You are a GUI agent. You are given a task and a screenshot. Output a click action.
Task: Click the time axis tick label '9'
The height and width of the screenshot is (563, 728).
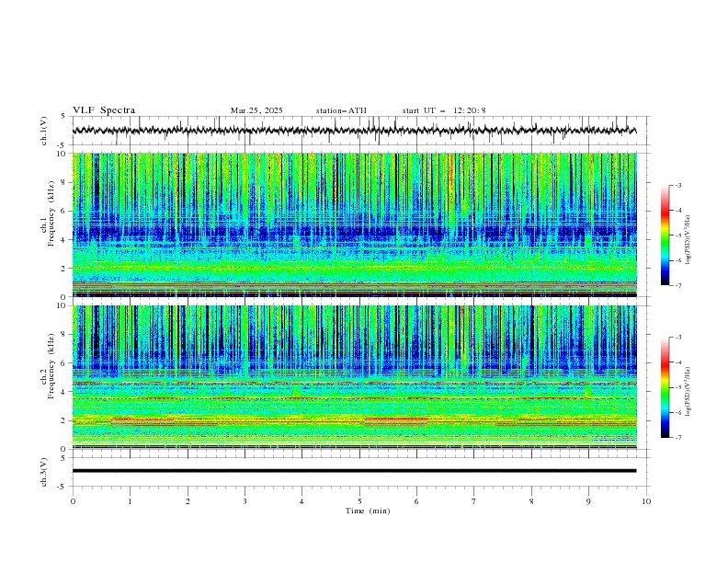(588, 501)
